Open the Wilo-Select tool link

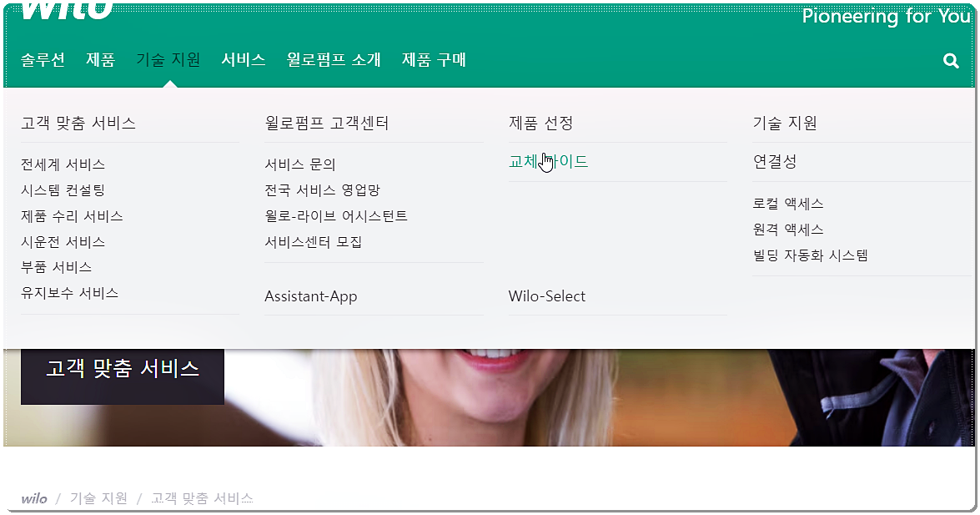click(547, 295)
